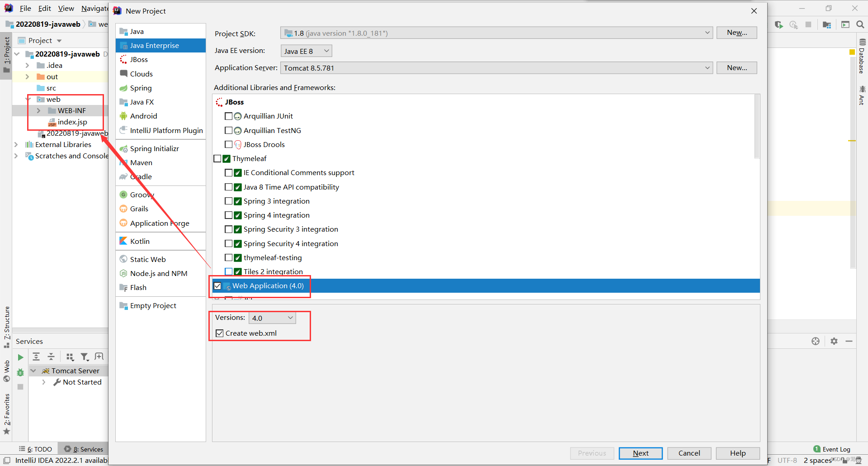Check IE Conditional Comments support

pyautogui.click(x=228, y=173)
